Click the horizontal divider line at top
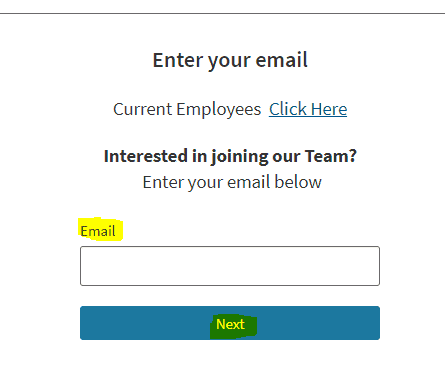The image size is (445, 368). (222, 14)
